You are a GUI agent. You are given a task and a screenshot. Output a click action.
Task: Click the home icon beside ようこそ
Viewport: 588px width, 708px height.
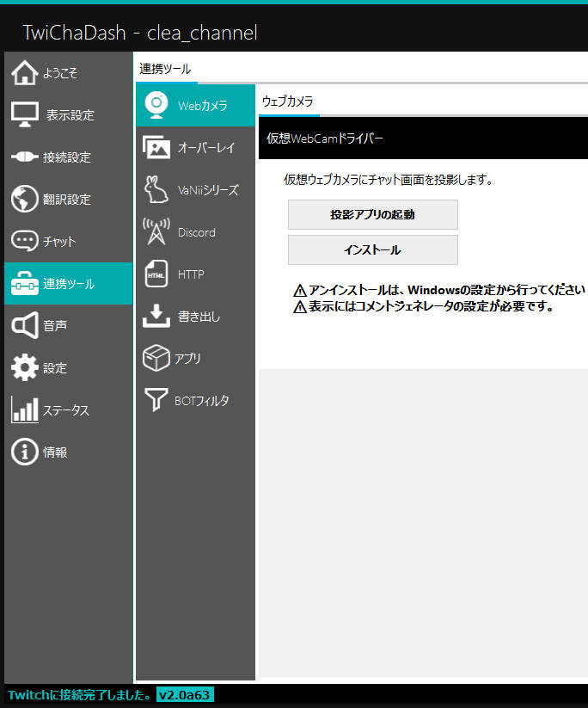tap(24, 73)
